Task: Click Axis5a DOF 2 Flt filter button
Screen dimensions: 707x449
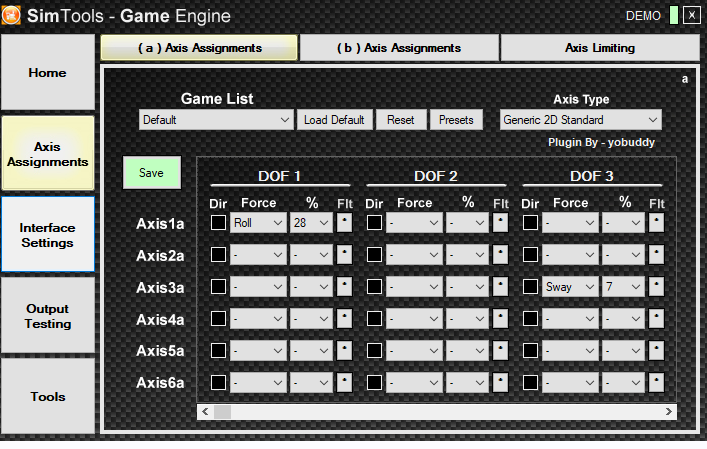Action: pyautogui.click(x=500, y=350)
